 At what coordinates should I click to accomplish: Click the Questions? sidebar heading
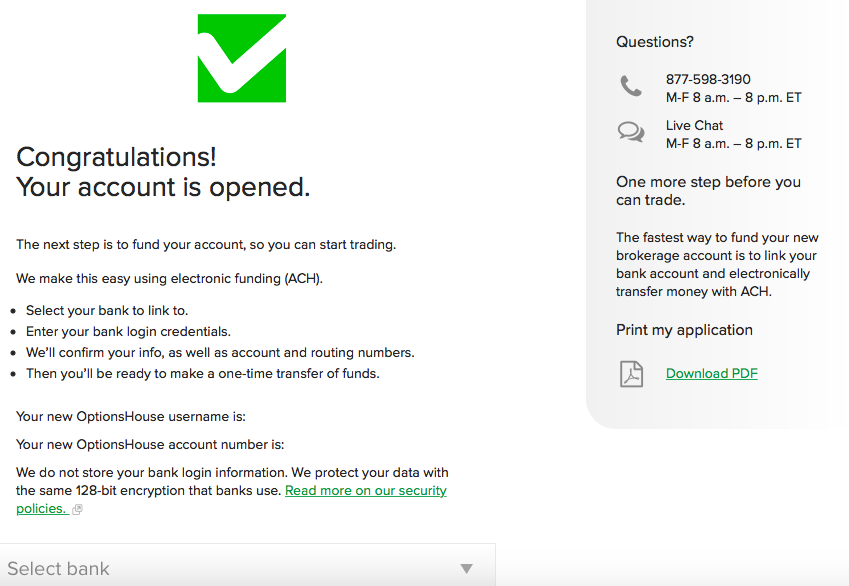pos(655,42)
